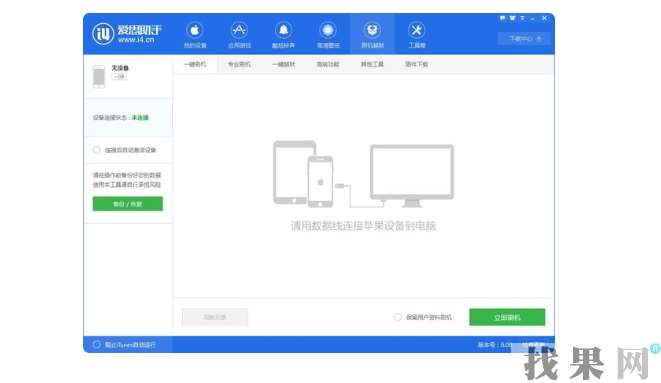The width and height of the screenshot is (661, 383).
Task: Click the connect device illustration
Action: (363, 174)
